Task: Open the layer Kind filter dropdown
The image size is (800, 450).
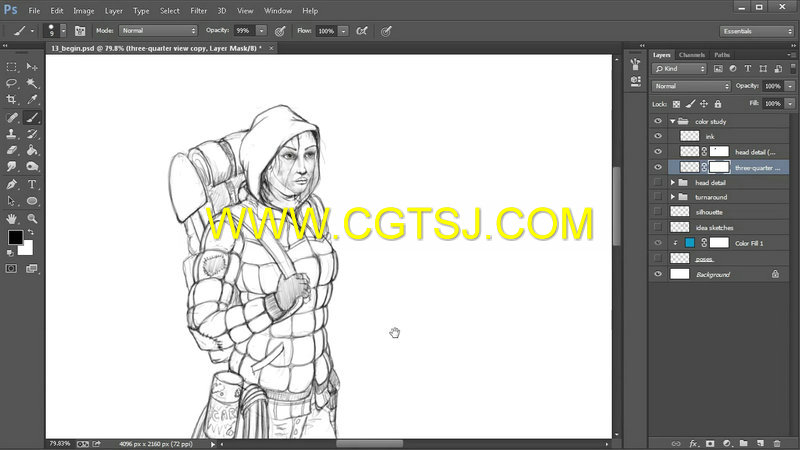Action: click(x=679, y=68)
